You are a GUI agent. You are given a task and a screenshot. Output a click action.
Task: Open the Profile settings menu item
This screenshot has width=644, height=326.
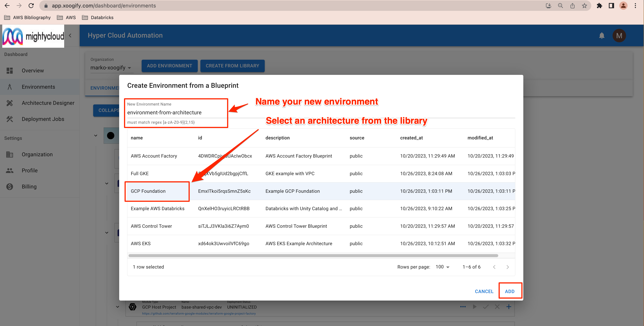pos(30,171)
